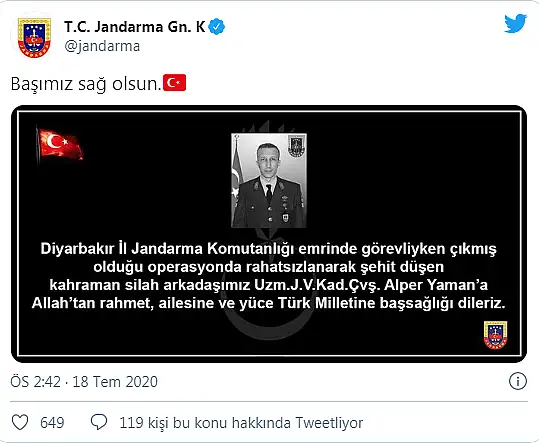Click Jandarma emblem in image corner

pyautogui.click(x=495, y=335)
